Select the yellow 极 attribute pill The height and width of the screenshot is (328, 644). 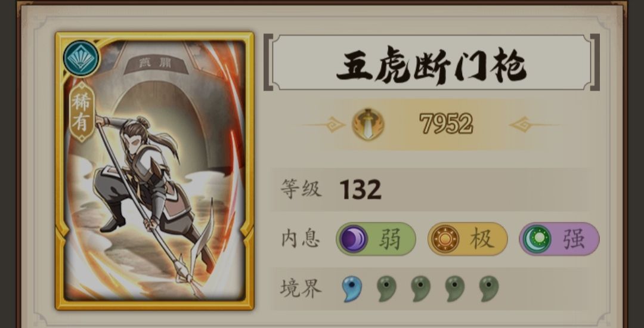467,239
